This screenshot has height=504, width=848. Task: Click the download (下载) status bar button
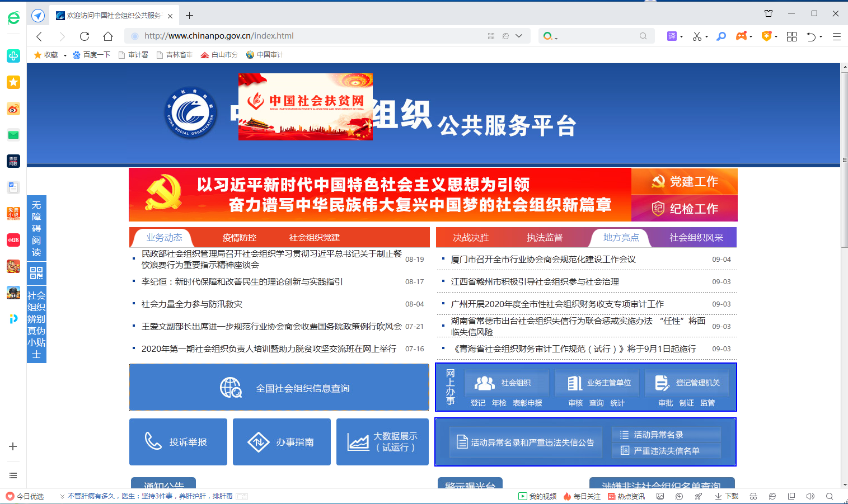click(727, 496)
